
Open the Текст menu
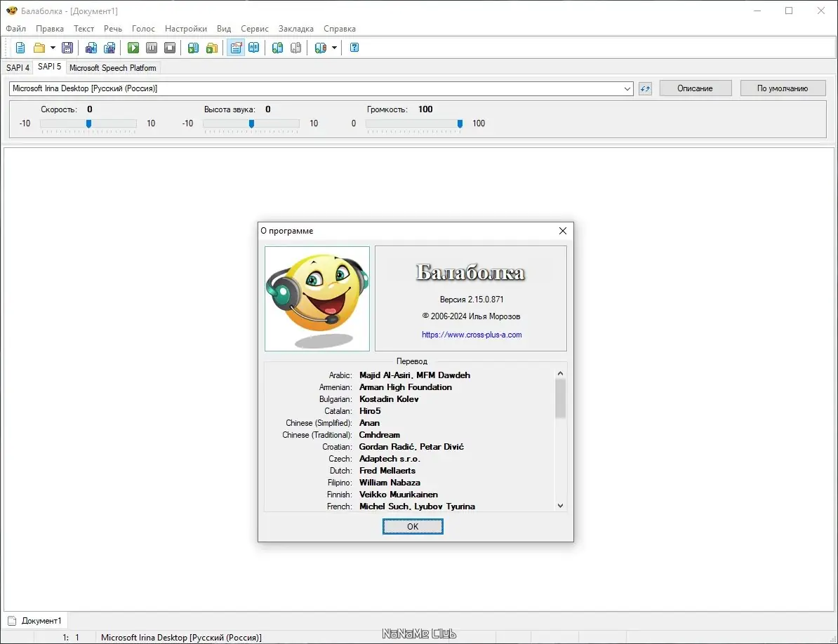pyautogui.click(x=84, y=29)
